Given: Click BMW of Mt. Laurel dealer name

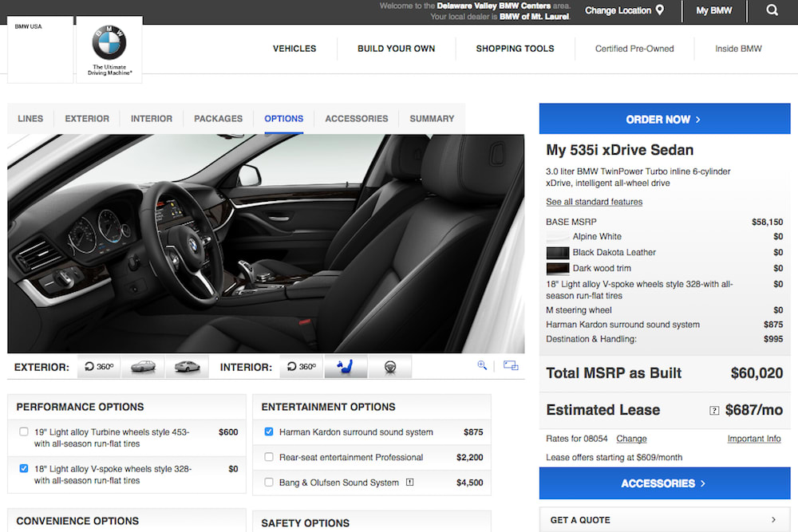Looking at the screenshot, I should click(534, 16).
